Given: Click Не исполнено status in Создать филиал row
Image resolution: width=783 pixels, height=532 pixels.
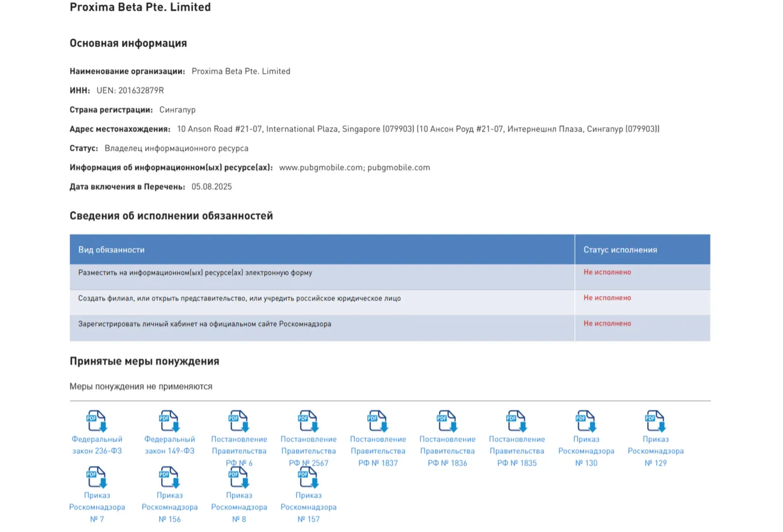Looking at the screenshot, I should [607, 298].
